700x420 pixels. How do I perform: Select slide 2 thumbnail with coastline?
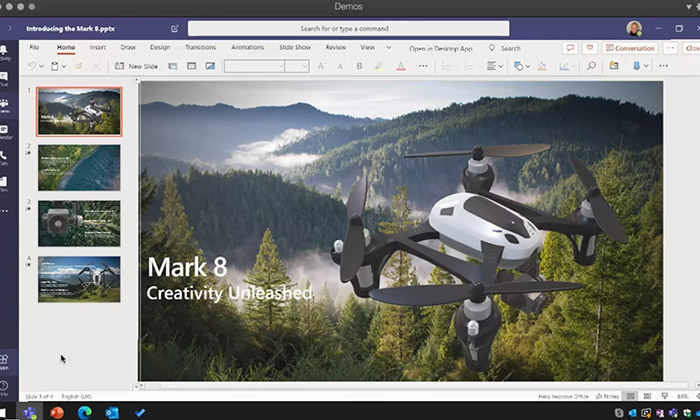click(79, 167)
